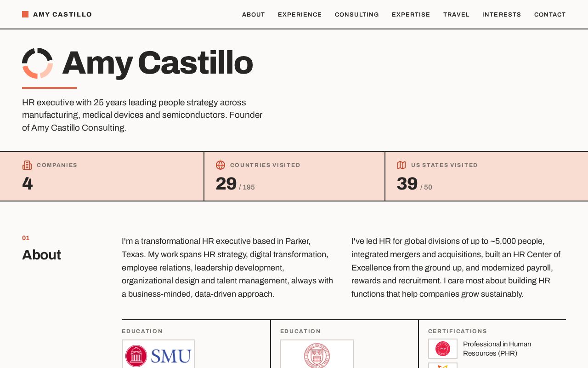The height and width of the screenshot is (368, 588).
Task: Go to the Contact section
Action: (550, 15)
